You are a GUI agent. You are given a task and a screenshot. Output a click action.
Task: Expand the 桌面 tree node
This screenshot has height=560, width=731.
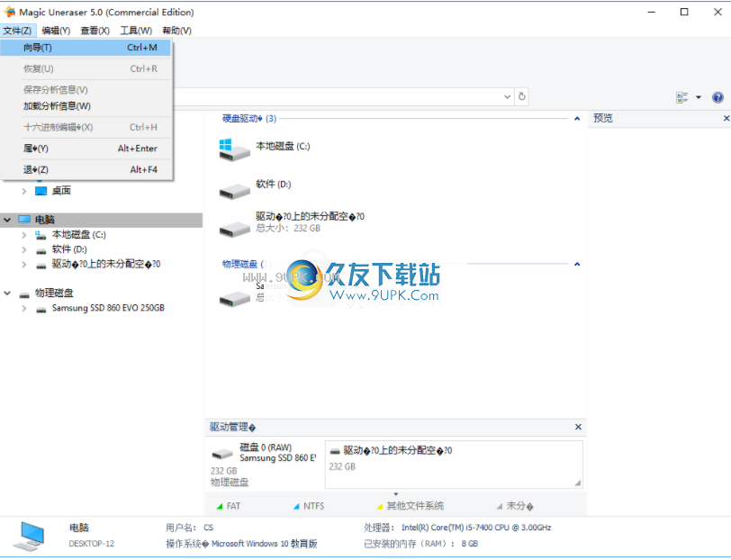[23, 191]
